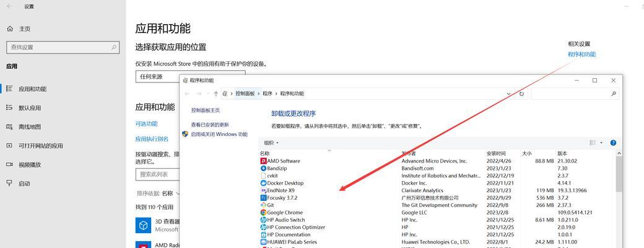The height and width of the screenshot is (248, 644).
Task: Click the cvkit file icon
Action: tap(264, 175)
